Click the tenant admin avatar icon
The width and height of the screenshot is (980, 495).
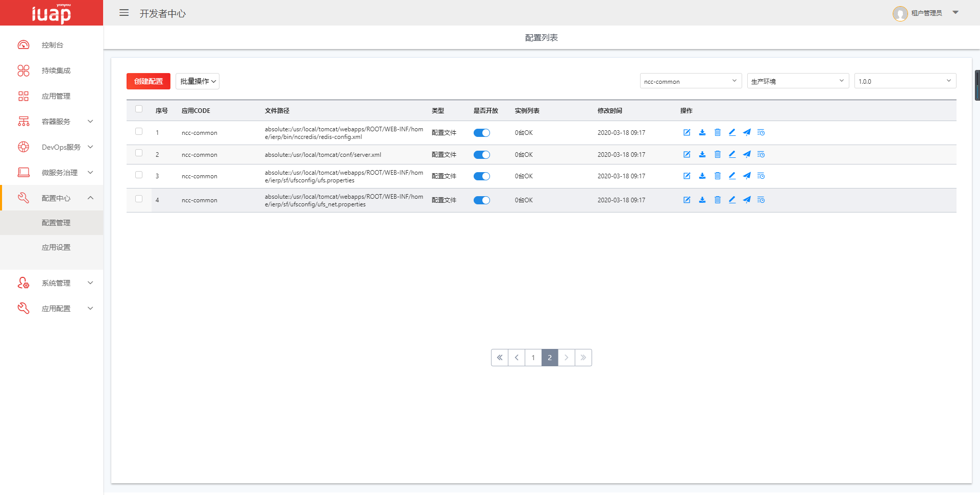(900, 13)
